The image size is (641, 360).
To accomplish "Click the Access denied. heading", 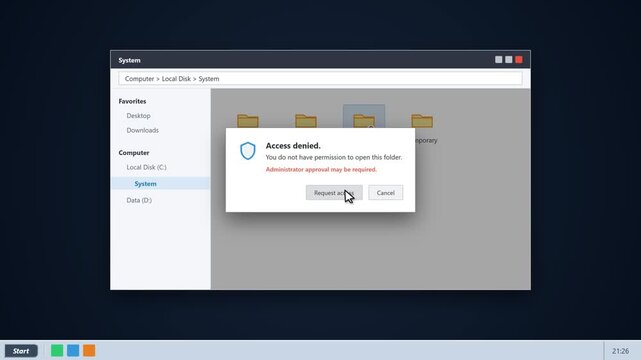I will coord(293,145).
